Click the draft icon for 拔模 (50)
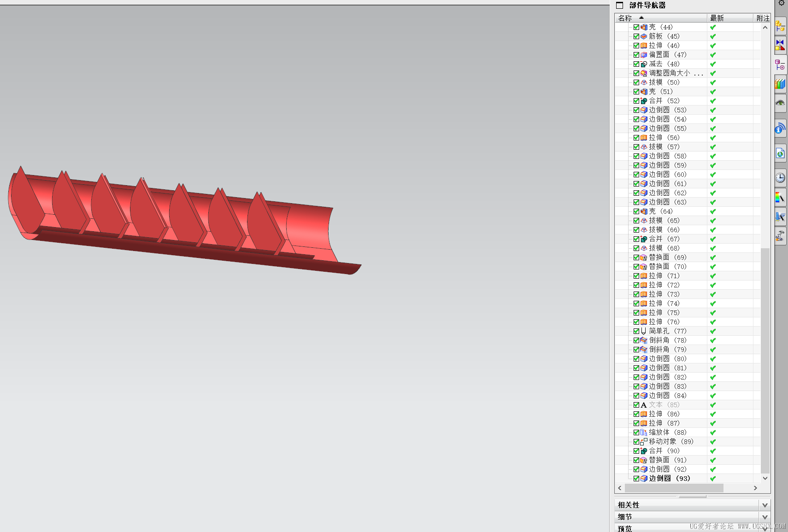This screenshot has width=788, height=532. [x=644, y=82]
